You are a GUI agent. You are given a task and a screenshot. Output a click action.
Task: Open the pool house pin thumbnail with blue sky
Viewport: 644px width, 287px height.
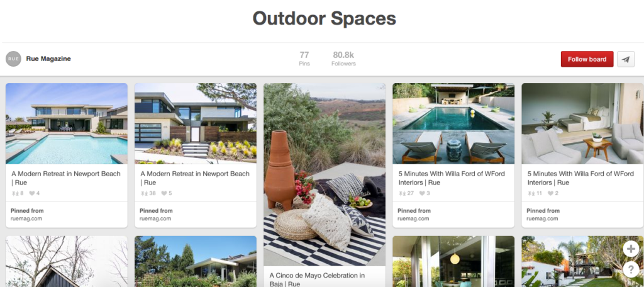[x=67, y=124]
